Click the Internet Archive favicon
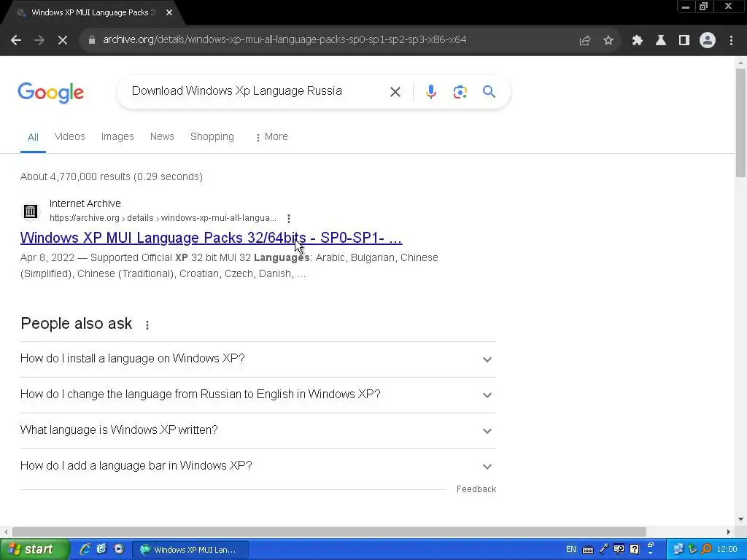The height and width of the screenshot is (560, 747). 31,211
